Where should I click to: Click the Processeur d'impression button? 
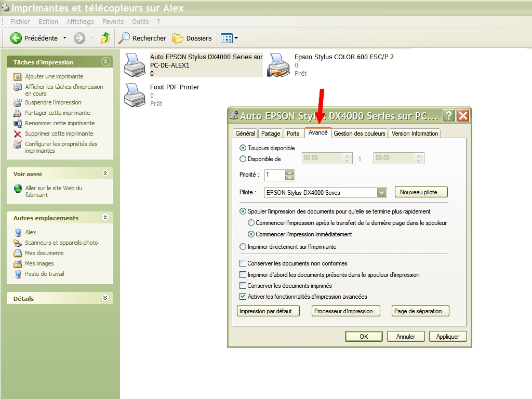point(345,311)
